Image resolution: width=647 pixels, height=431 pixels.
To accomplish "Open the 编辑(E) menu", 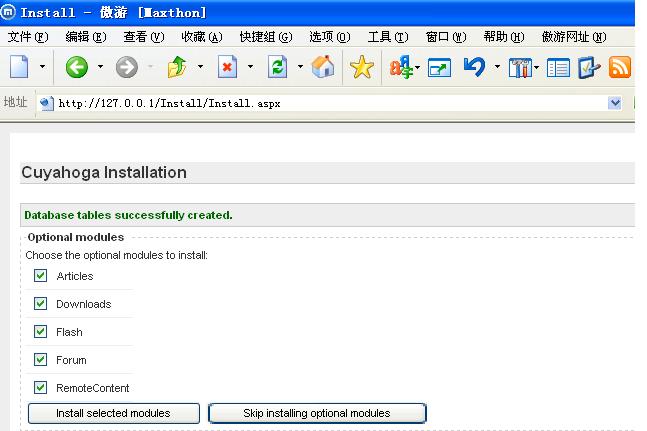I will pyautogui.click(x=86, y=37).
